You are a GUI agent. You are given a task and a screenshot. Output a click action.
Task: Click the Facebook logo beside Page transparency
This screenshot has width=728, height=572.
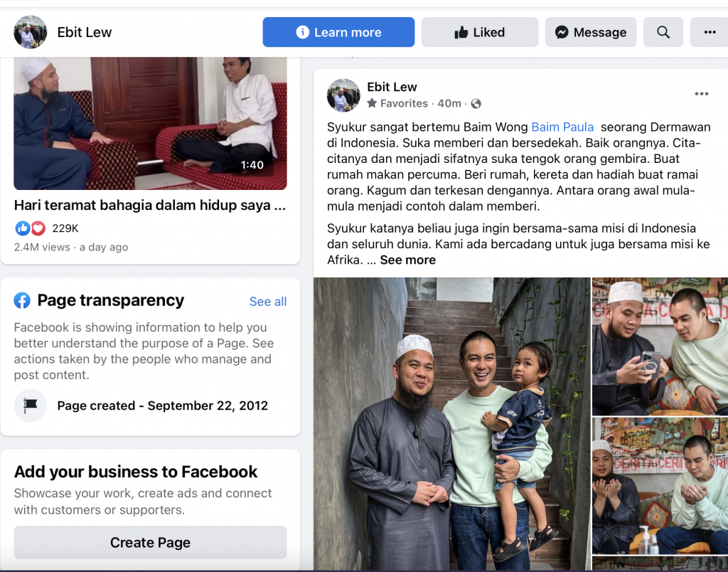pos(22,301)
